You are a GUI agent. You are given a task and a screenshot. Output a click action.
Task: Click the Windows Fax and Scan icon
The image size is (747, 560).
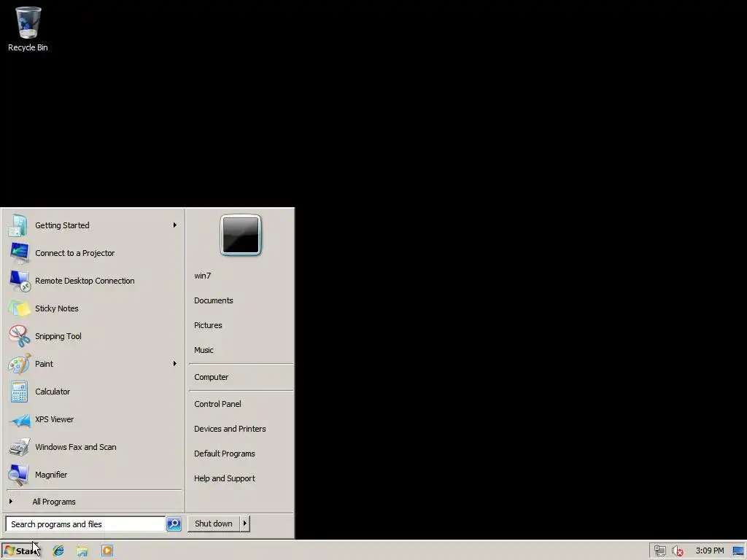[19, 447]
